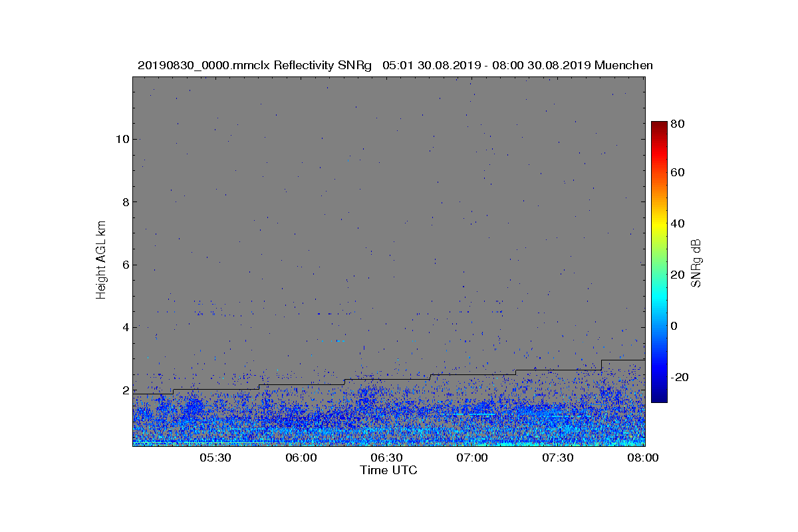Click the 07:00 time tick label
798x532 pixels.
click(x=473, y=458)
